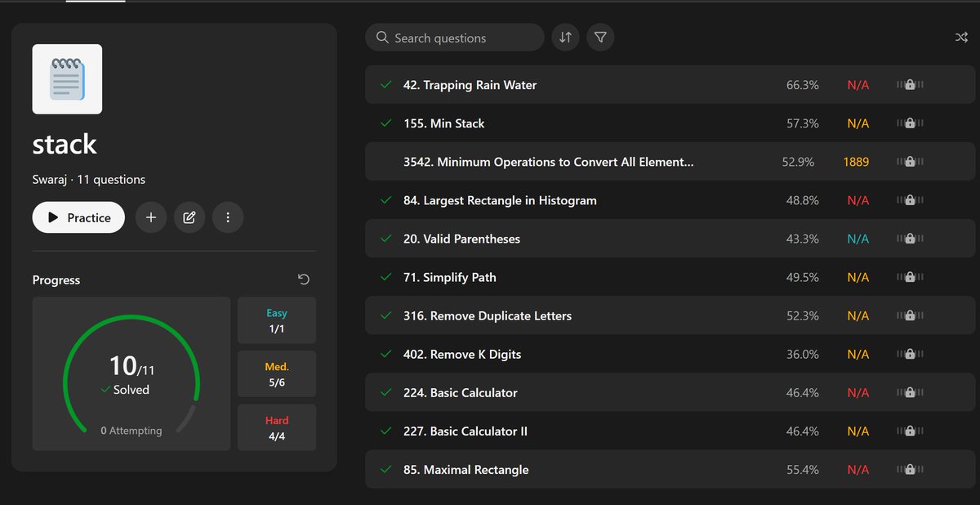Click the plus add question icon
The height and width of the screenshot is (505, 980).
tap(150, 217)
